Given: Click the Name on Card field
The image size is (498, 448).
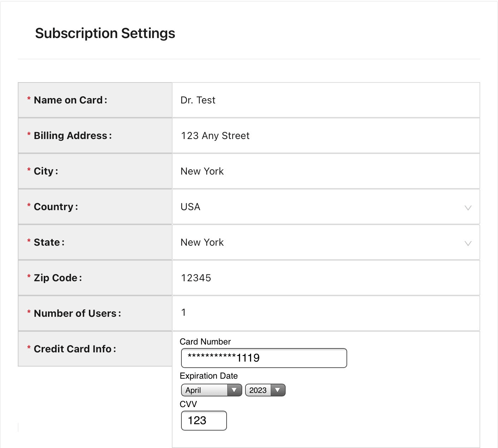Looking at the screenshot, I should (325, 100).
